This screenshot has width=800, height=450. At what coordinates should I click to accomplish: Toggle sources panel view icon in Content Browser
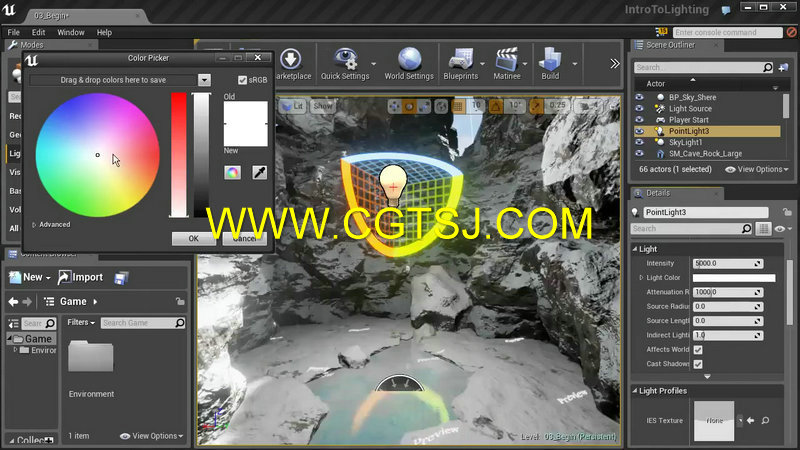[13, 323]
